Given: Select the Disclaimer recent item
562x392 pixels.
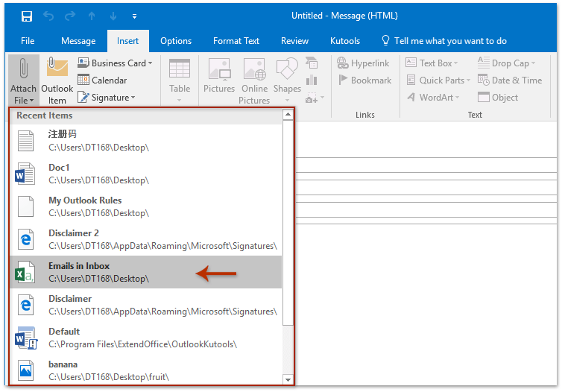Looking at the screenshot, I should [145, 305].
